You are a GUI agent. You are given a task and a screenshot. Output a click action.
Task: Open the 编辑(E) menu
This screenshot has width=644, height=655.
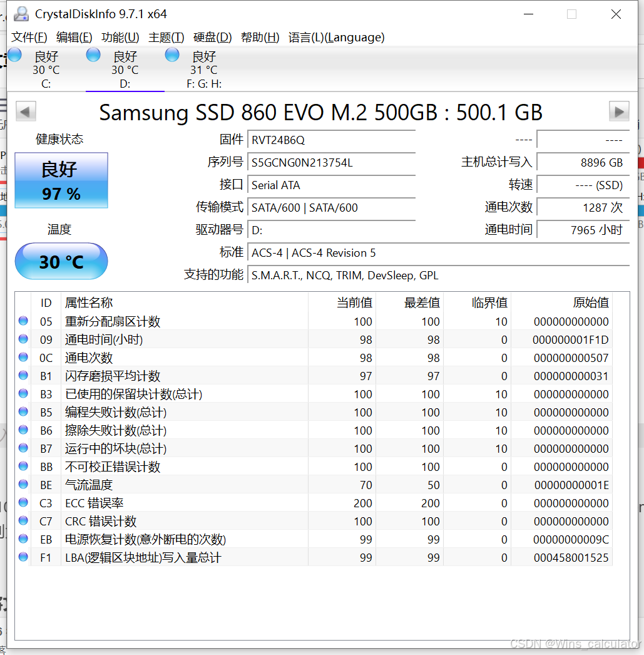coord(74,38)
